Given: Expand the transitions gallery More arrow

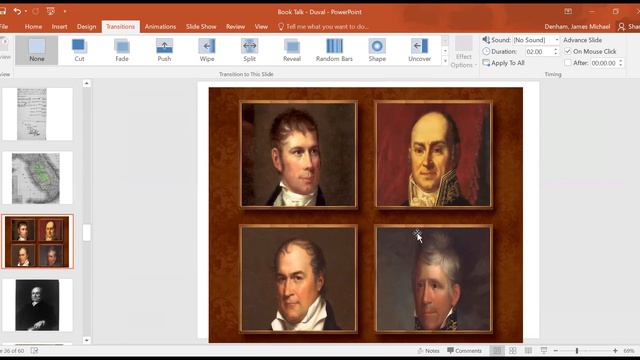Looking at the screenshot, I should coord(445,61).
